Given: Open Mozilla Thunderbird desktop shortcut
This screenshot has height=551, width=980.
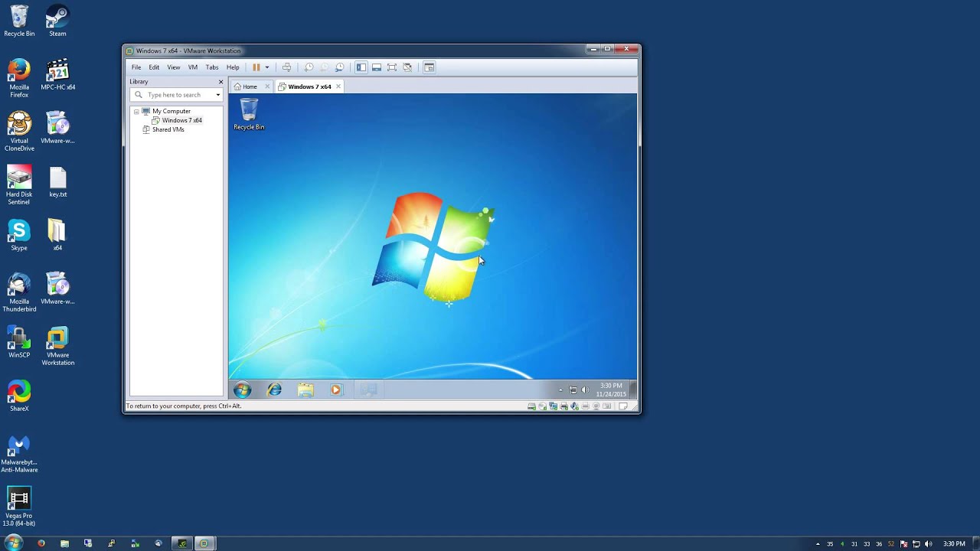Looking at the screenshot, I should [x=19, y=292].
